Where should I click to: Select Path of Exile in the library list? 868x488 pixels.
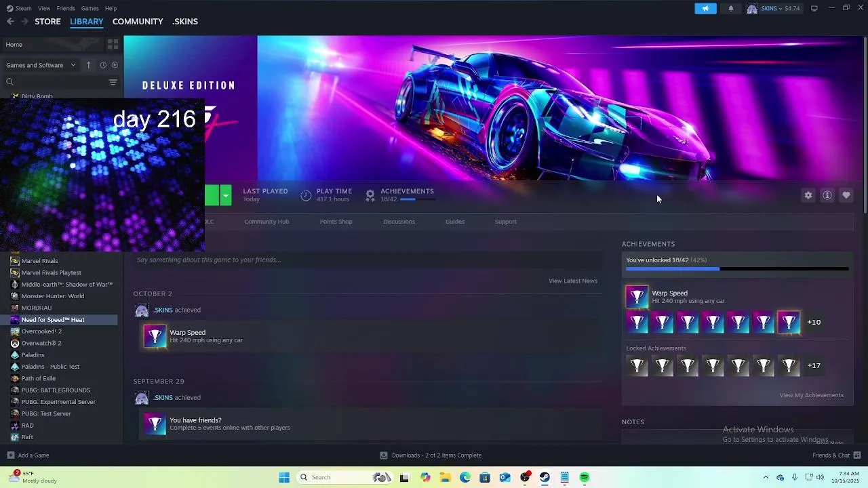pos(39,378)
